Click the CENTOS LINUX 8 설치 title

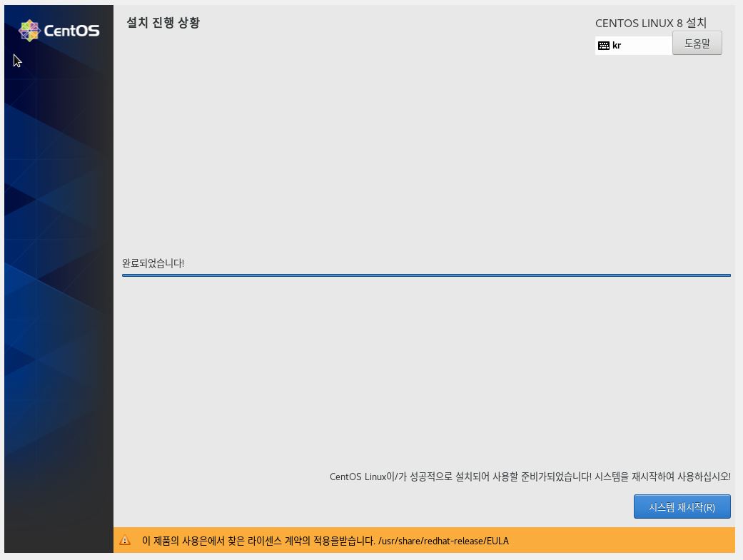click(x=651, y=23)
